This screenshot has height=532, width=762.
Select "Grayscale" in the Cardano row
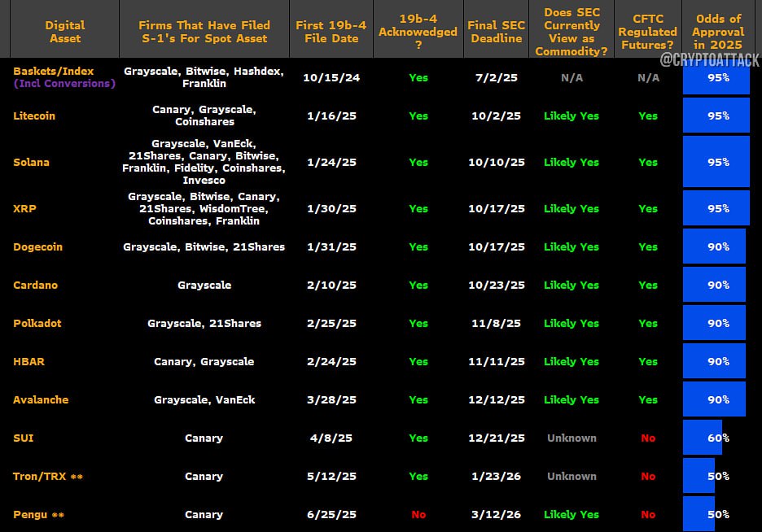pyautogui.click(x=204, y=285)
